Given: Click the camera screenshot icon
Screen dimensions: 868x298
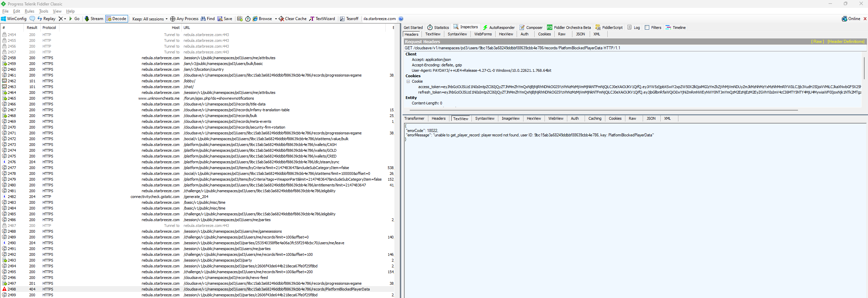Looking at the screenshot, I should click(x=240, y=19).
